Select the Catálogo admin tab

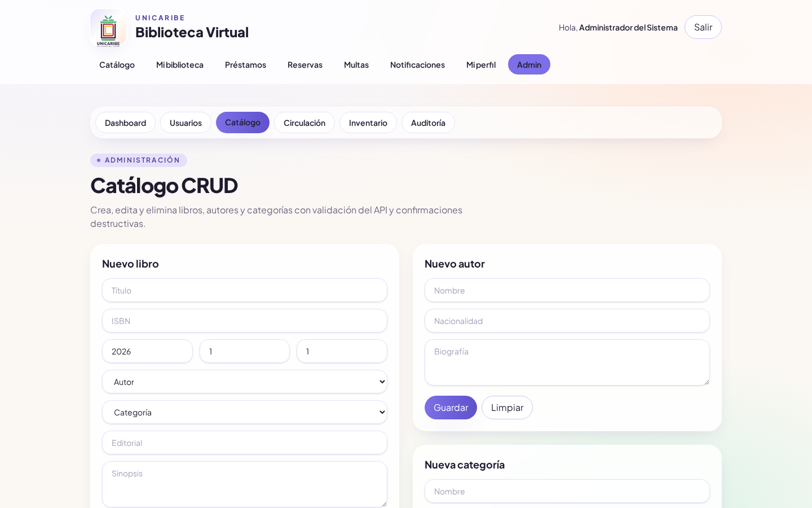coord(242,122)
